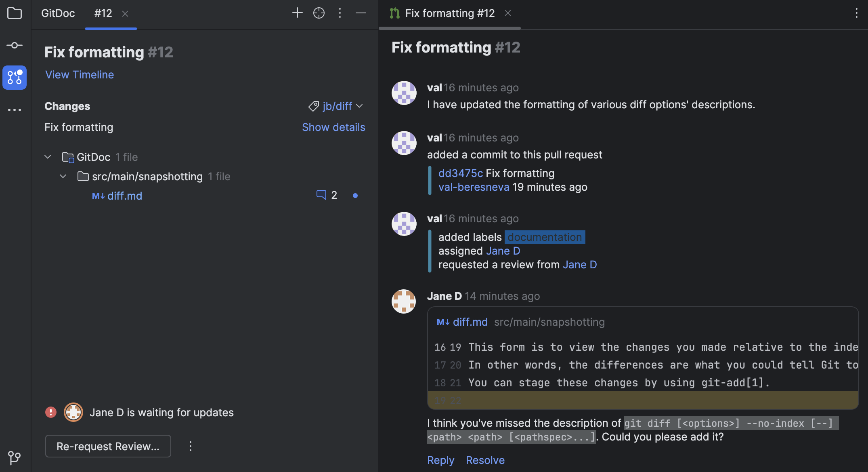
Task: Open the Commit tool window icon
Action: pos(15,45)
